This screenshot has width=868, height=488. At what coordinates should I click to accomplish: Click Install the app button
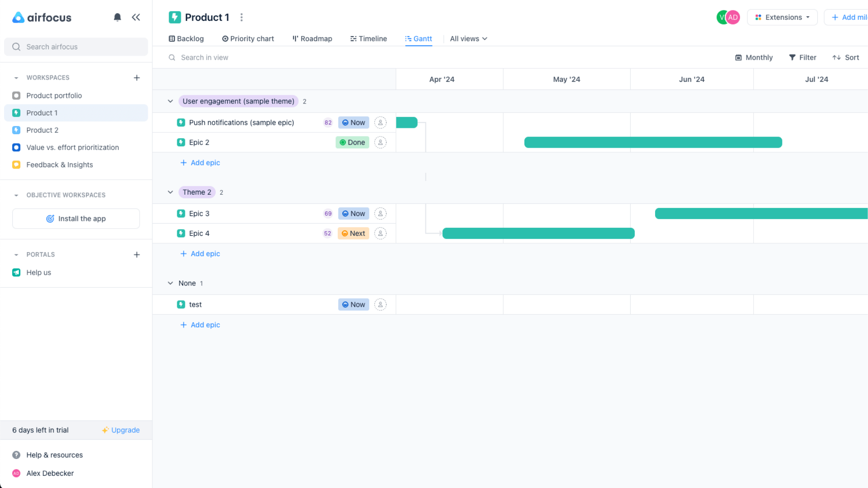pyautogui.click(x=76, y=219)
